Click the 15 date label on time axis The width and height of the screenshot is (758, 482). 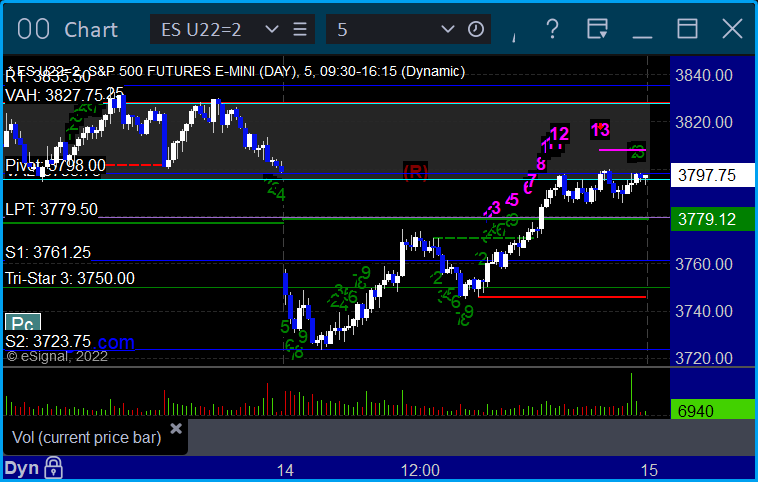[x=649, y=470]
